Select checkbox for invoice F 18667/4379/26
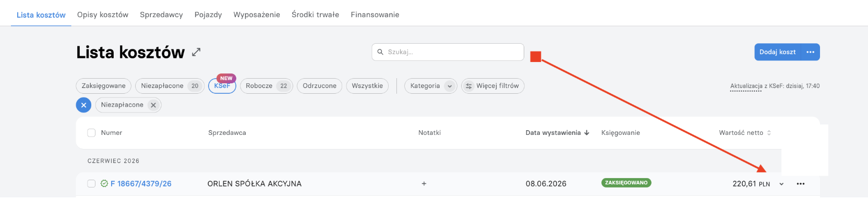 91,183
